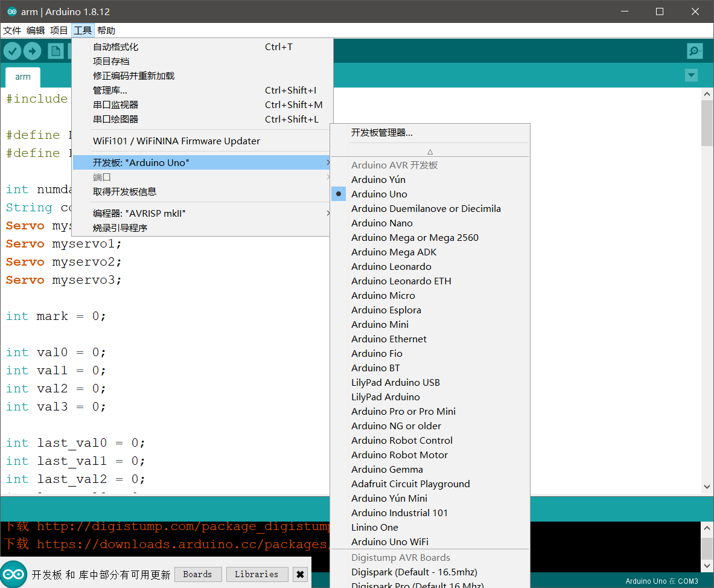Click the scroll-up triangle in boards list
Screen dimensions: 714x588
coord(430,152)
